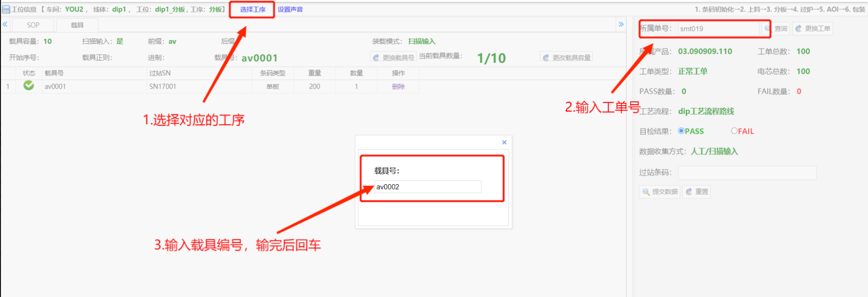The image size is (868, 297).
Task: Click the 更换工单 button
Action: (x=813, y=29)
